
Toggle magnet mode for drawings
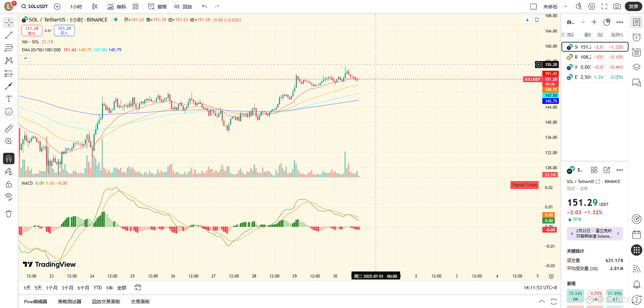tap(9, 159)
